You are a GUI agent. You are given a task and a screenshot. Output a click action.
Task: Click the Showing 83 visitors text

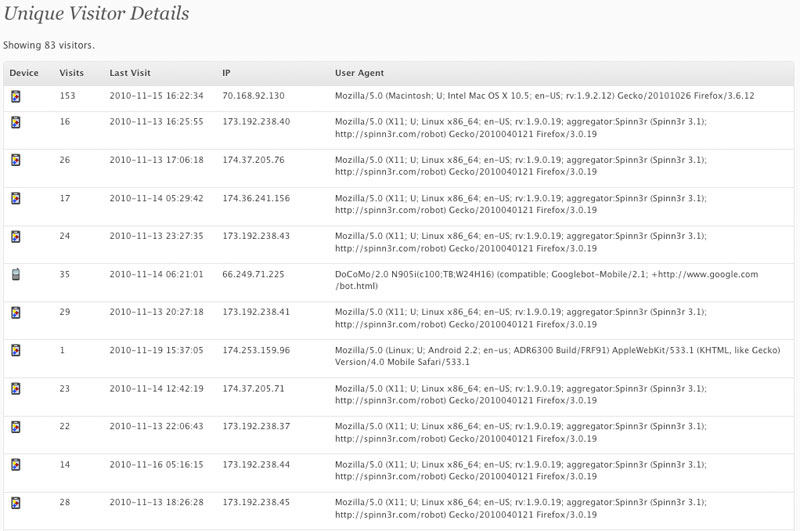point(48,45)
